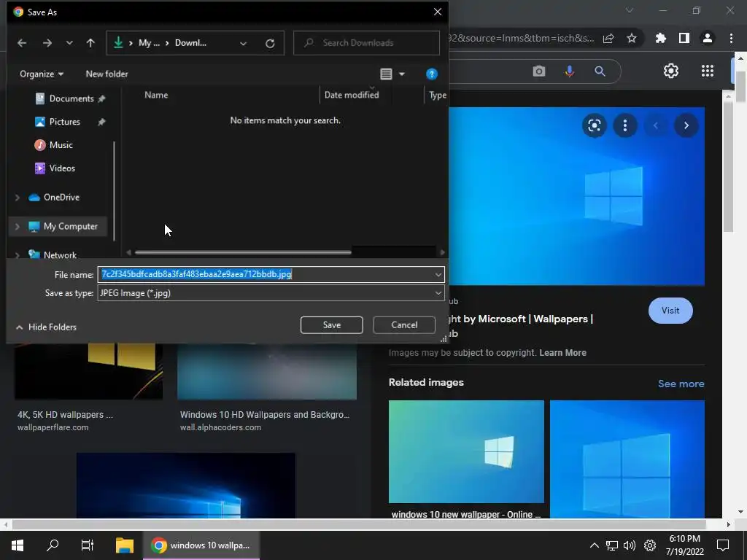The width and height of the screenshot is (747, 560).
Task: Click the file list horizontal scrollbar
Action: point(243,252)
